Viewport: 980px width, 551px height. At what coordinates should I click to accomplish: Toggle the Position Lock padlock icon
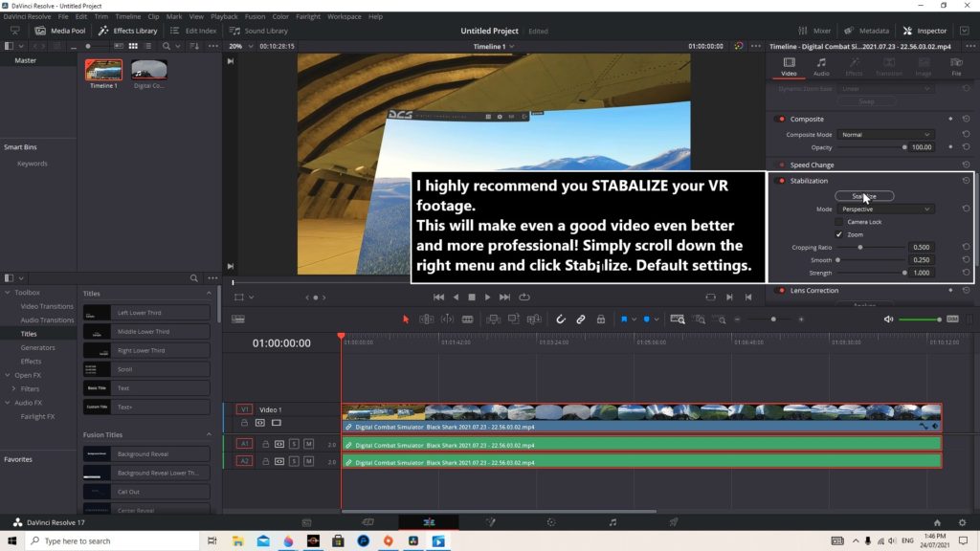pos(601,320)
